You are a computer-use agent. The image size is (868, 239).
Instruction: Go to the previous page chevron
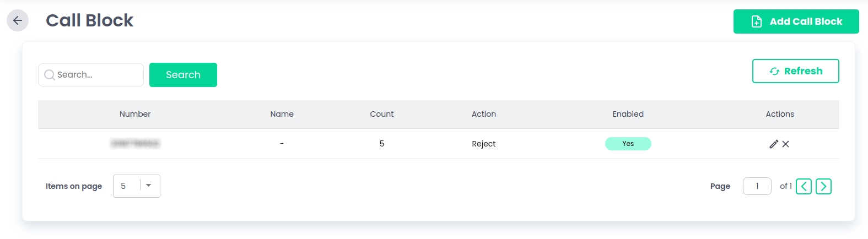coord(804,187)
